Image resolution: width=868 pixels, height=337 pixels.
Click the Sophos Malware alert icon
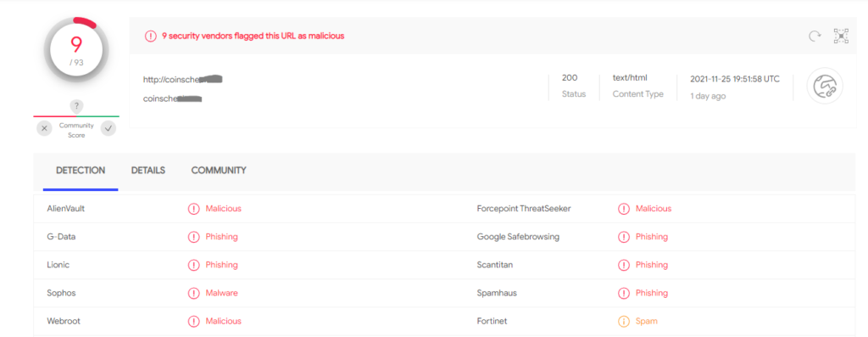coord(194,293)
